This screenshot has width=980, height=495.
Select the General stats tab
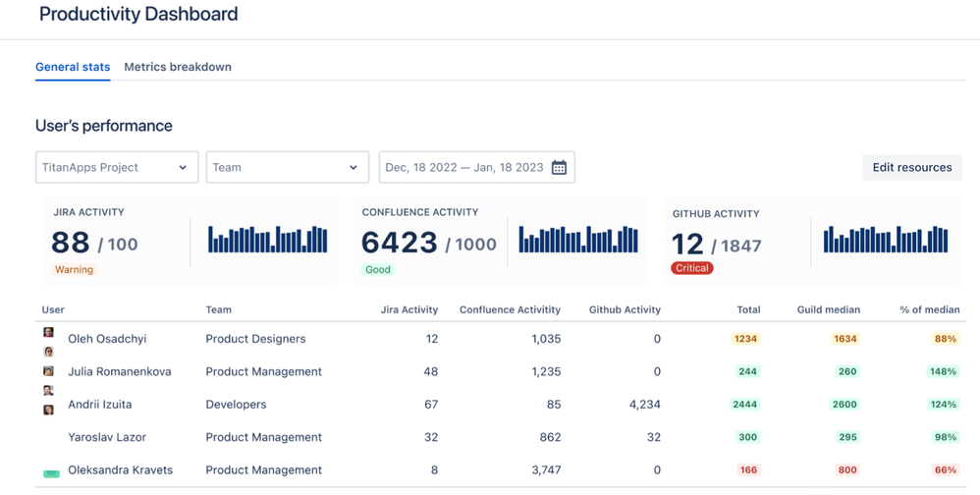pos(73,67)
